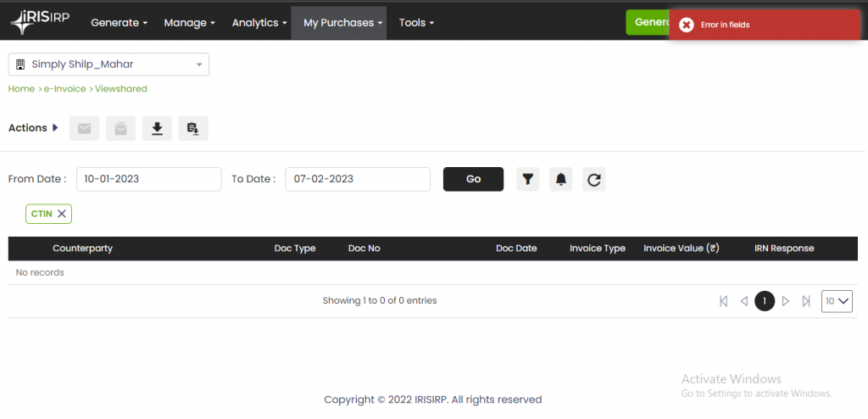The height and width of the screenshot is (419, 868).
Task: Expand the Actions arrow
Action: 56,128
